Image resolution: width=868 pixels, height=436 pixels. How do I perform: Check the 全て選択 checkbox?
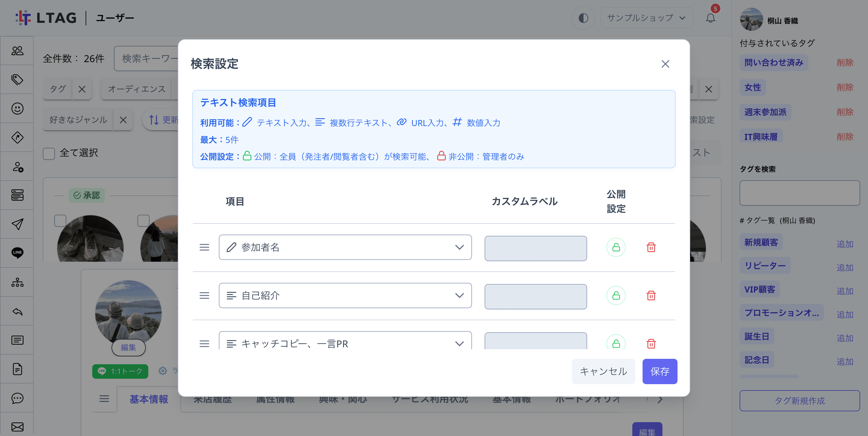point(49,153)
